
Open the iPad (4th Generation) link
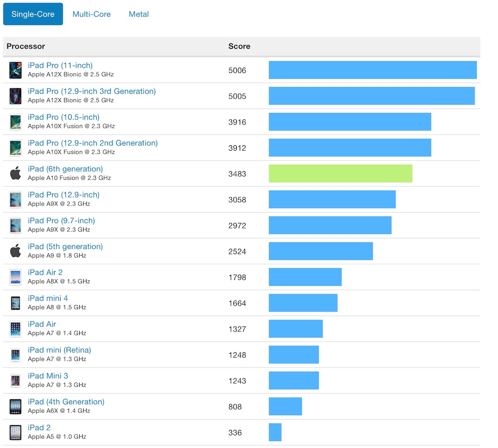pos(66,402)
